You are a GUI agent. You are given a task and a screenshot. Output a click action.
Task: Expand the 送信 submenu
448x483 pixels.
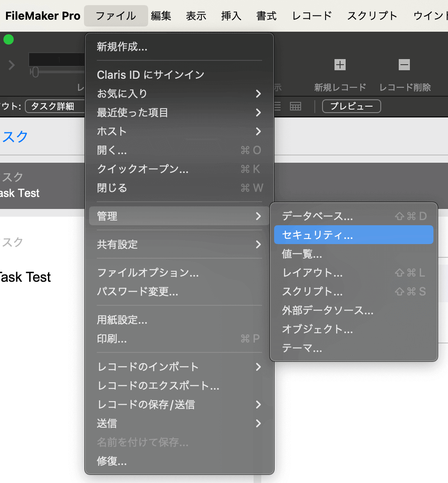click(179, 423)
